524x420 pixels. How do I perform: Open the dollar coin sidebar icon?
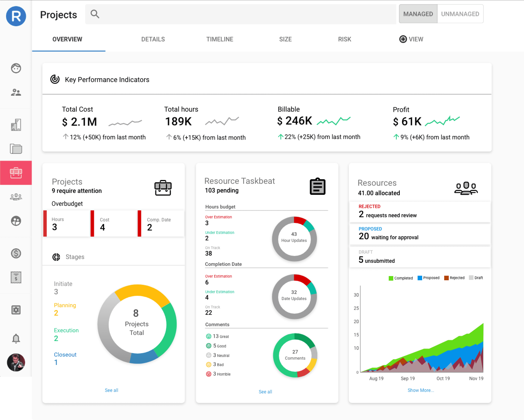16,253
